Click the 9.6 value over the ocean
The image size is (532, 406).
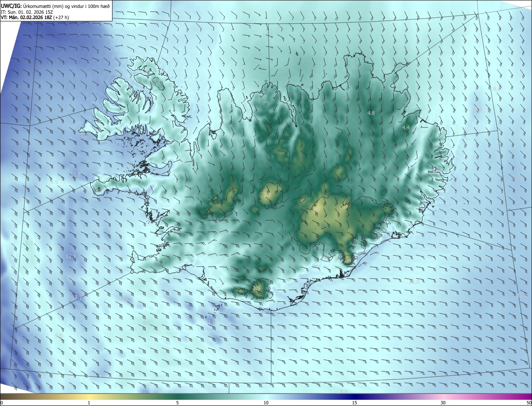pos(59,335)
